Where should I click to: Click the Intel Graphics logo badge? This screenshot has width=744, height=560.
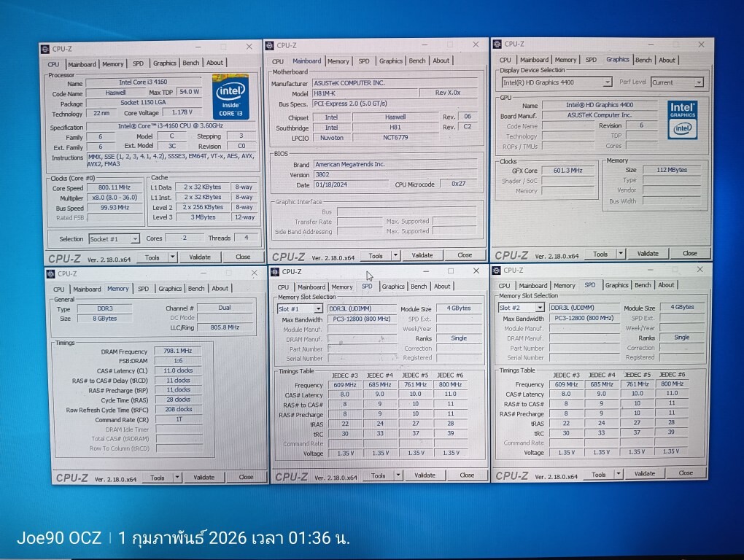(682, 120)
